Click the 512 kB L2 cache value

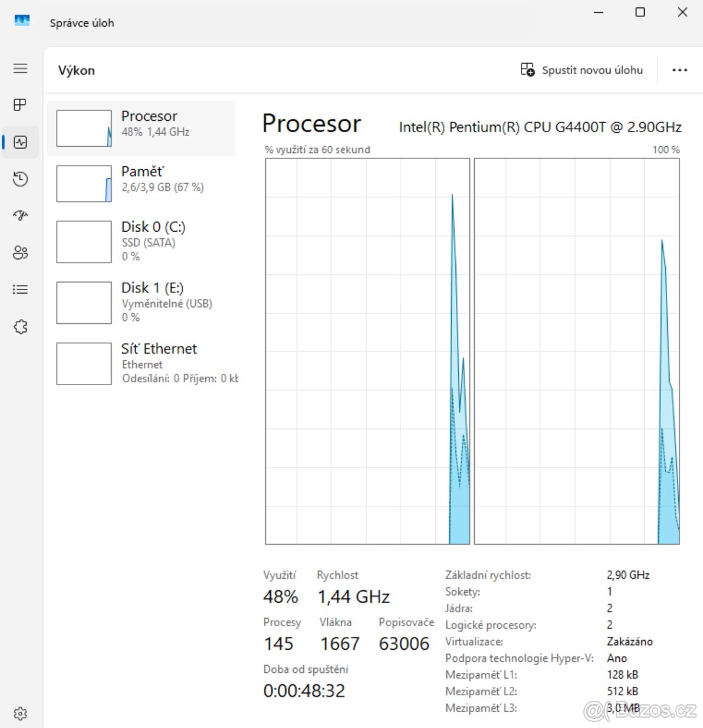[x=622, y=691]
